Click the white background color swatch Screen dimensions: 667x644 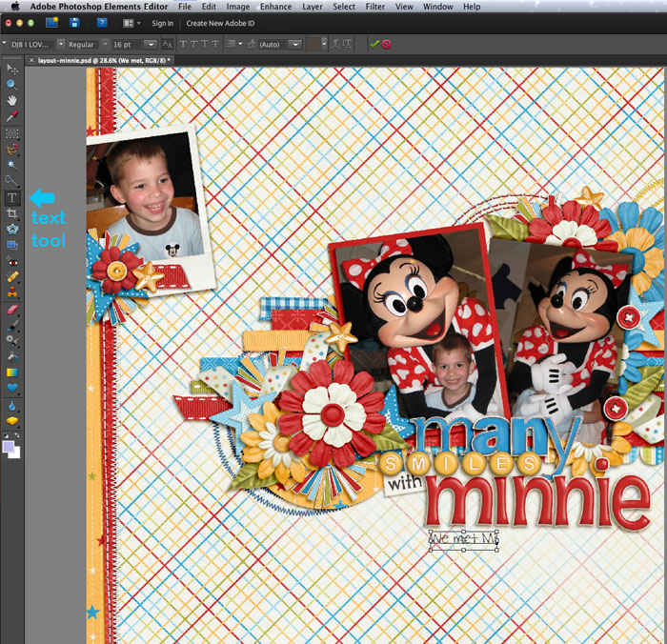(x=16, y=454)
